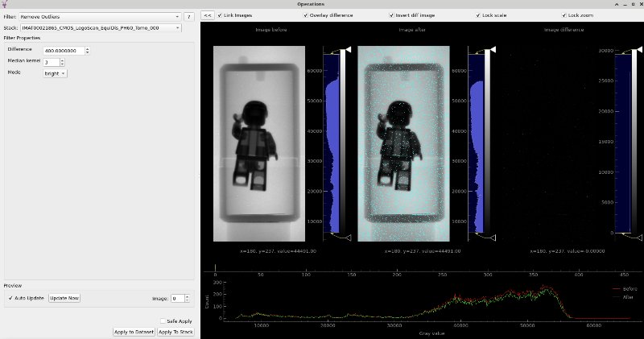Toggle the Overlay difference checkbox
This screenshot has height=339, width=644.
301,15
